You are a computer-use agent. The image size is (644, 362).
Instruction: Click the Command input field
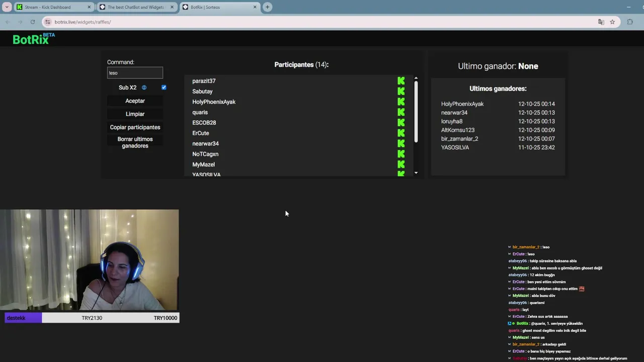[x=135, y=73]
